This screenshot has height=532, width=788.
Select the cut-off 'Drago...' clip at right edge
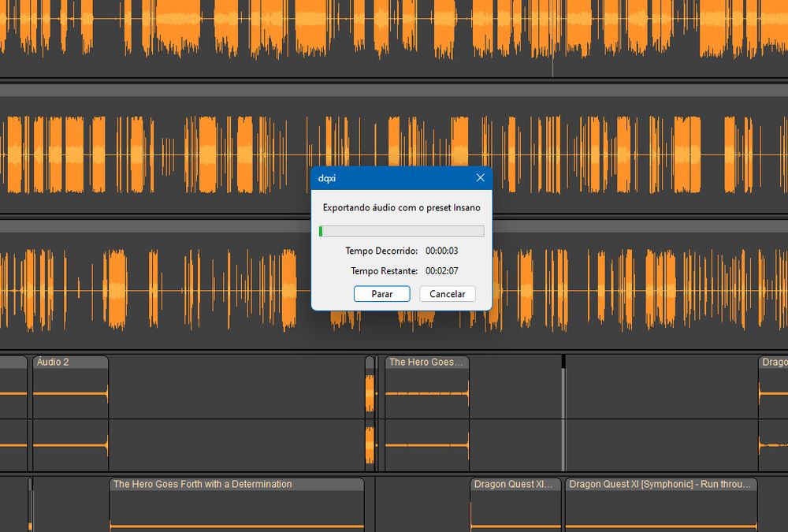pyautogui.click(x=773, y=363)
